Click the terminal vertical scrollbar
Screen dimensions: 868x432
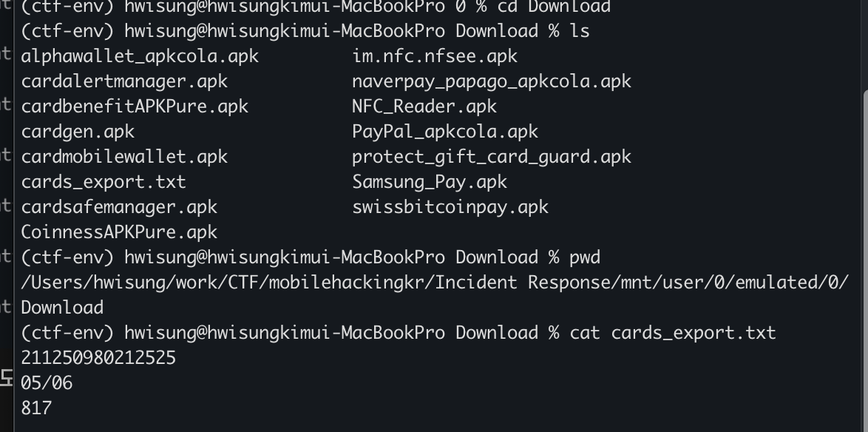(x=863, y=222)
